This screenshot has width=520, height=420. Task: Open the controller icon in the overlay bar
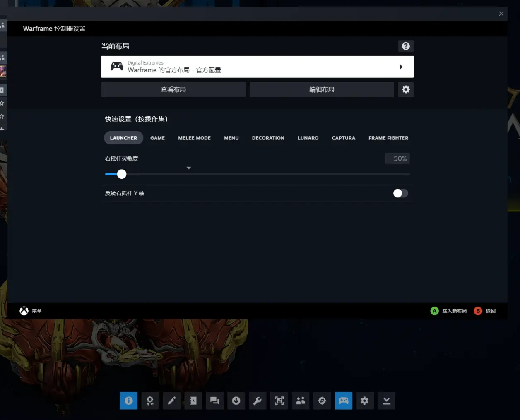(x=344, y=401)
